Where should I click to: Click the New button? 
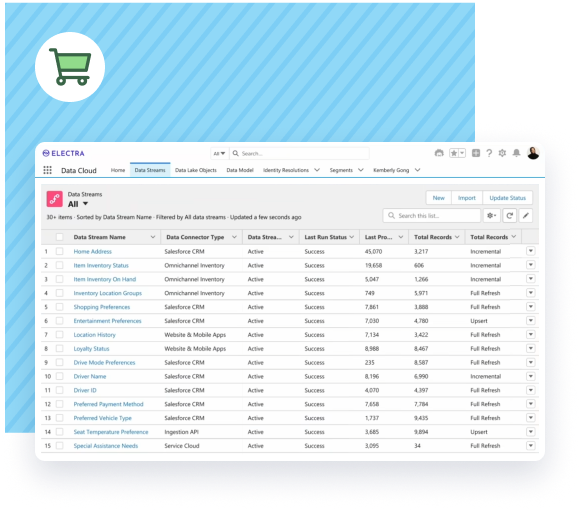(x=439, y=198)
